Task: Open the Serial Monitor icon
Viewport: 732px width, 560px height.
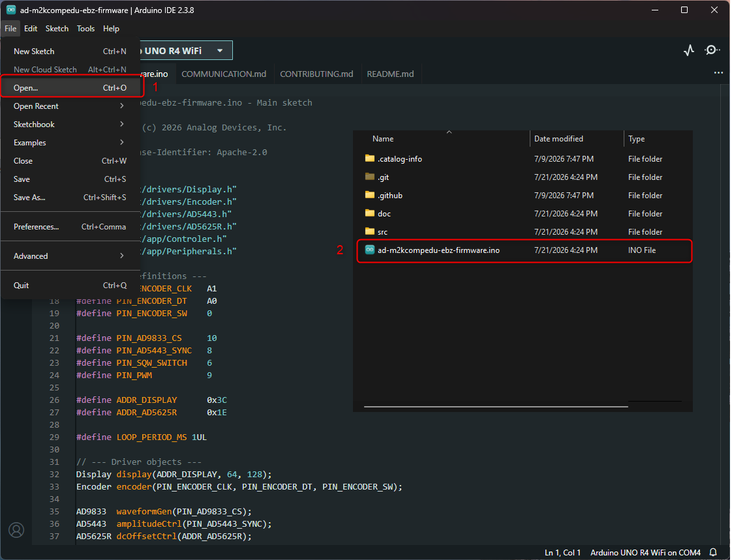Action: tap(712, 50)
